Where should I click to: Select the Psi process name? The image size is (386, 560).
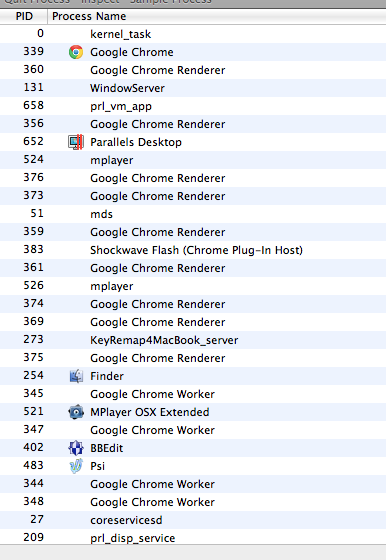click(x=97, y=466)
